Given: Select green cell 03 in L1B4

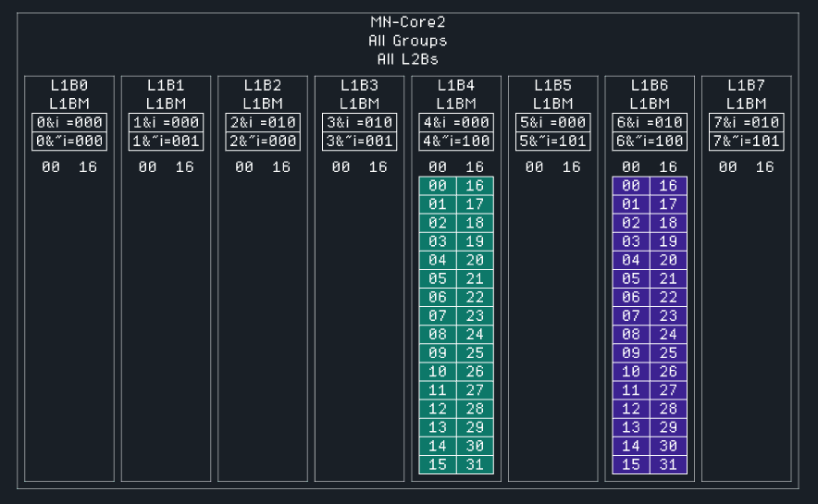Looking at the screenshot, I should 438,241.
